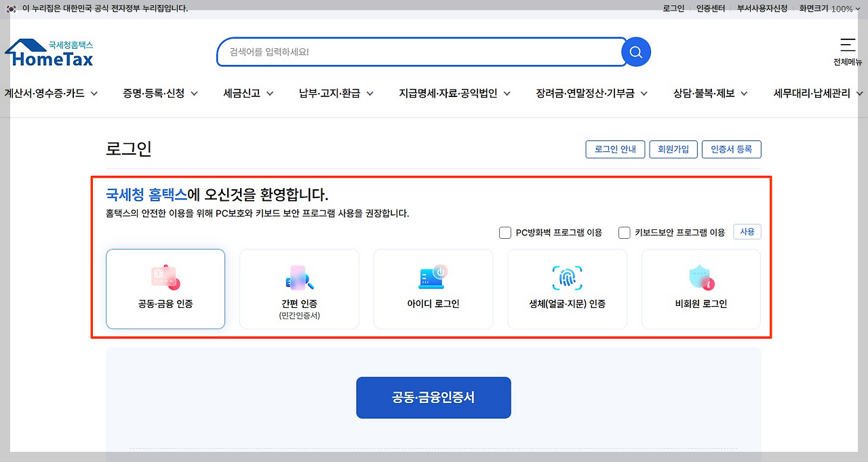The height and width of the screenshot is (462, 868).
Task: Click the 로그인 안내 button
Action: pyautogui.click(x=615, y=149)
